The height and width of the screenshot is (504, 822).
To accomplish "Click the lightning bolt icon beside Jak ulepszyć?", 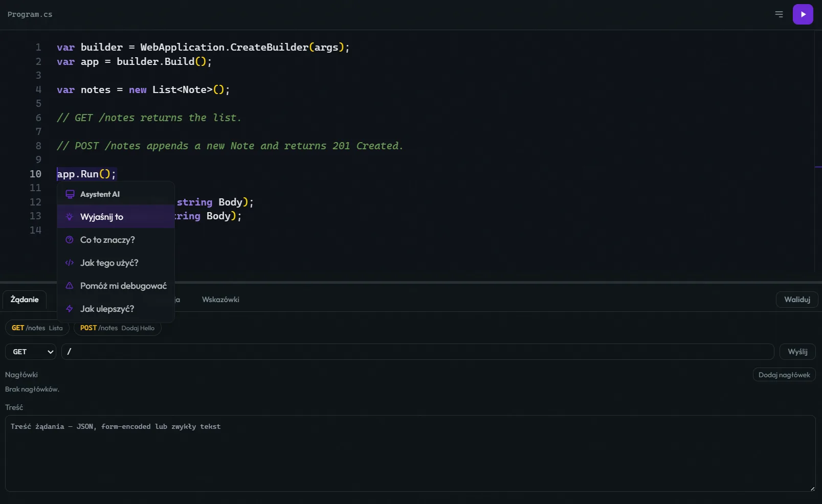I will pos(70,309).
